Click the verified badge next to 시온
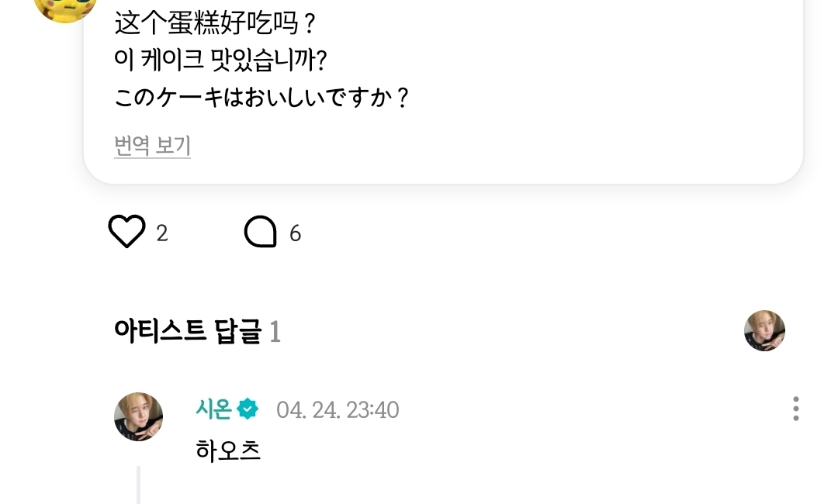The height and width of the screenshot is (504, 838). click(248, 409)
